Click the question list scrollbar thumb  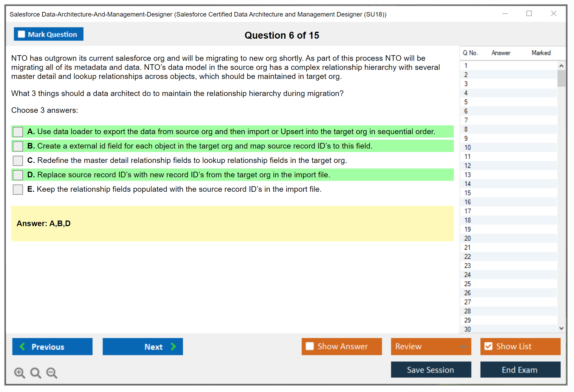click(x=561, y=78)
